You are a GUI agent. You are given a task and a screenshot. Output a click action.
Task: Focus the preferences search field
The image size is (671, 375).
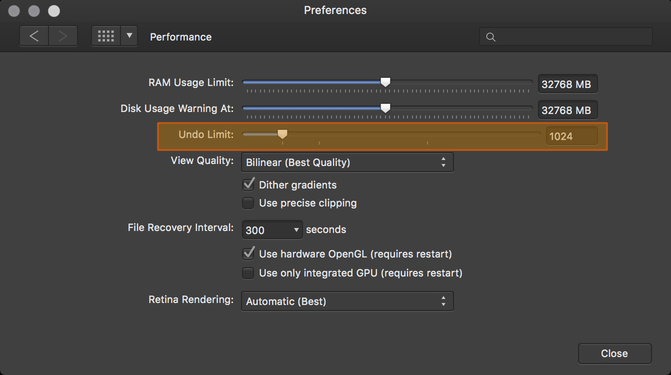pos(566,37)
